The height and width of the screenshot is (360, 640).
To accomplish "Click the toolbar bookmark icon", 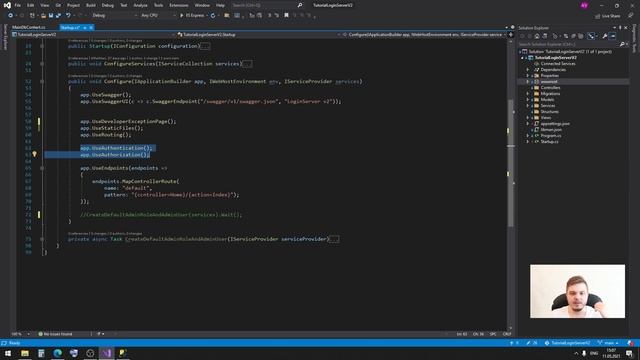I will 287,16.
